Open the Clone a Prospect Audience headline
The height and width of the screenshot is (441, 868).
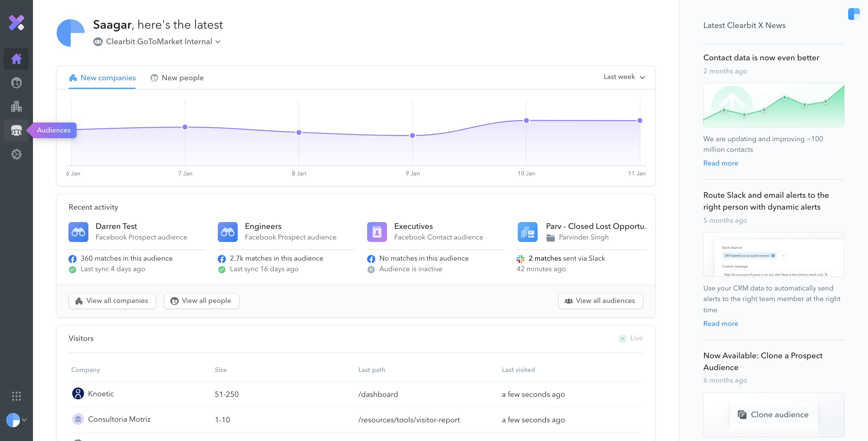(763, 361)
